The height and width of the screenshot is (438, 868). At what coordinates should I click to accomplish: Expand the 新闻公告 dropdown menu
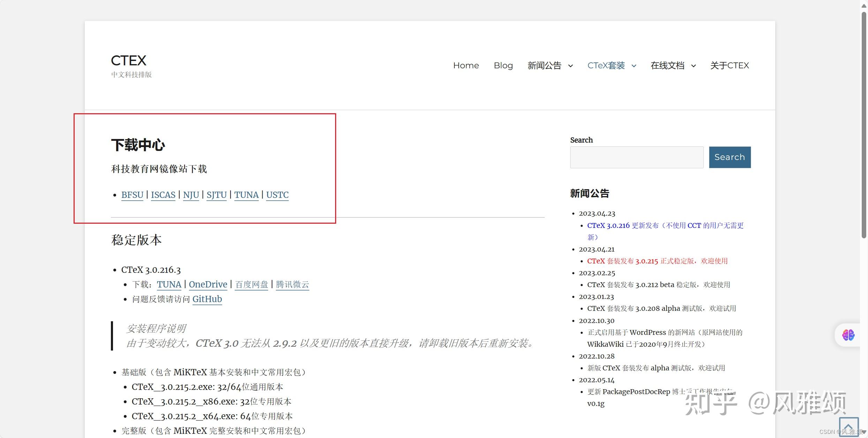click(550, 66)
